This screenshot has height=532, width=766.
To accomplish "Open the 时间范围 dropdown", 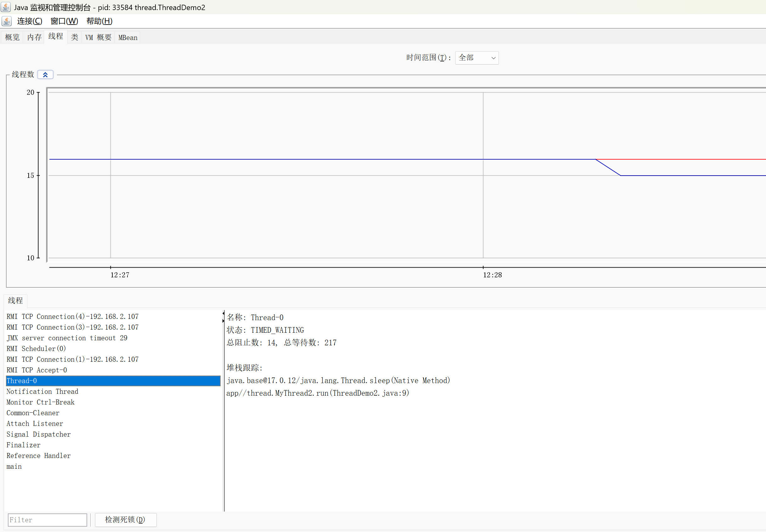I will [476, 58].
